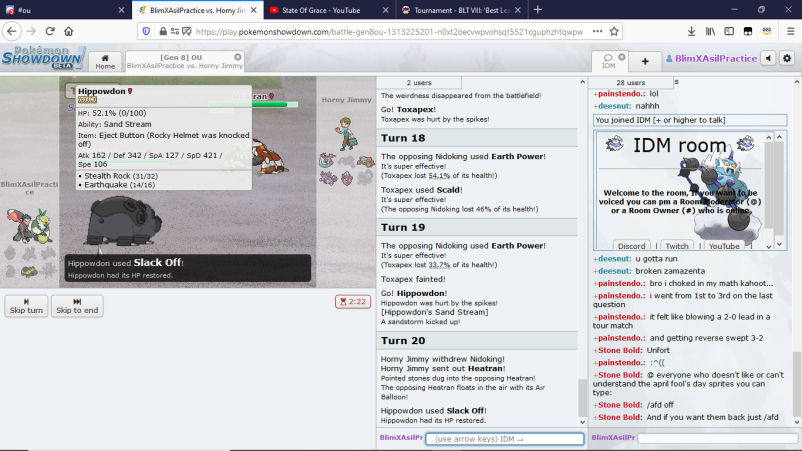Switch to Tournament BLT VIII tab
802x451 pixels.
pyautogui.click(x=461, y=10)
